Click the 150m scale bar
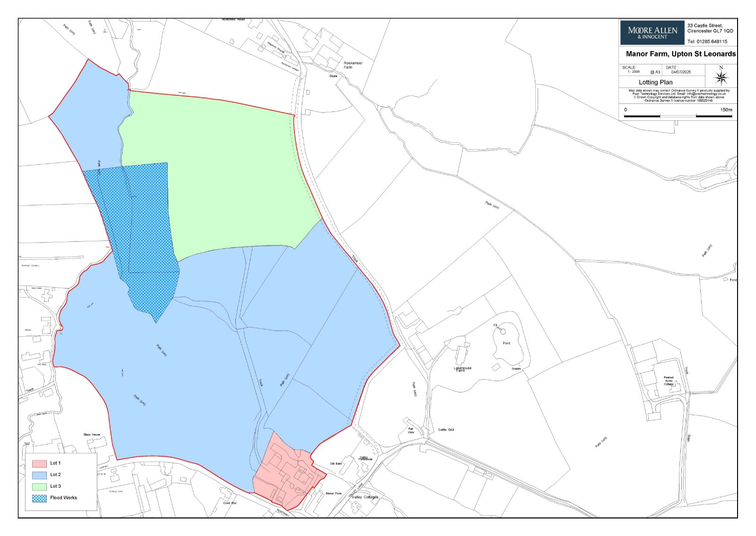Image resolution: width=756 pixels, height=536 pixels. (x=678, y=115)
